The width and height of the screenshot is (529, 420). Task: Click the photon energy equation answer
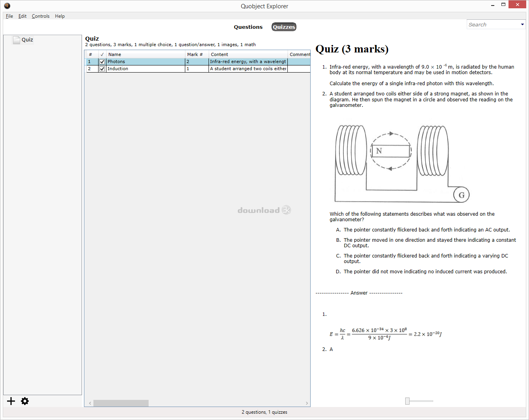click(386, 334)
